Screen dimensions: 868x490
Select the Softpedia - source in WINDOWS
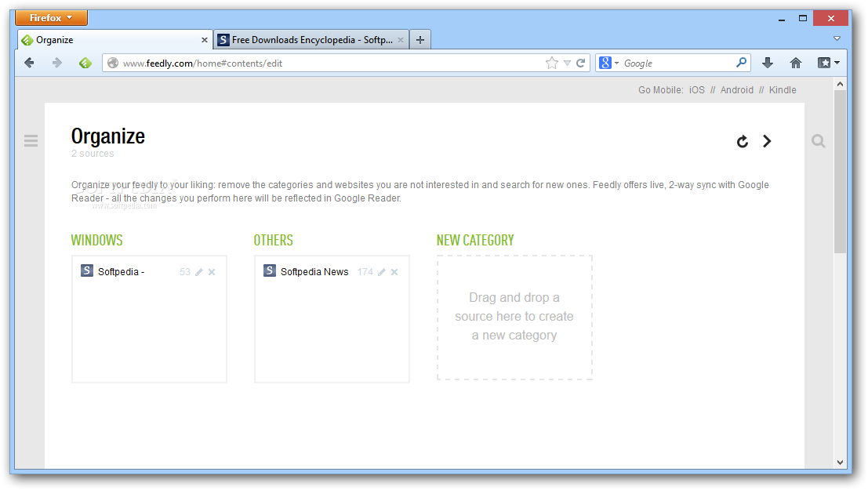(x=122, y=272)
